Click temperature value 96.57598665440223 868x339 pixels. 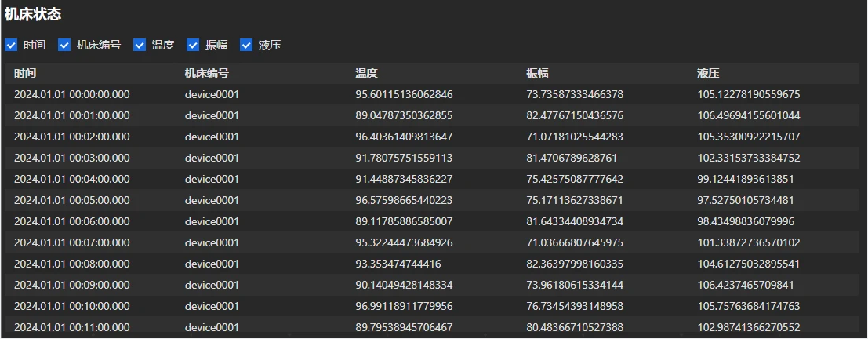pos(404,201)
